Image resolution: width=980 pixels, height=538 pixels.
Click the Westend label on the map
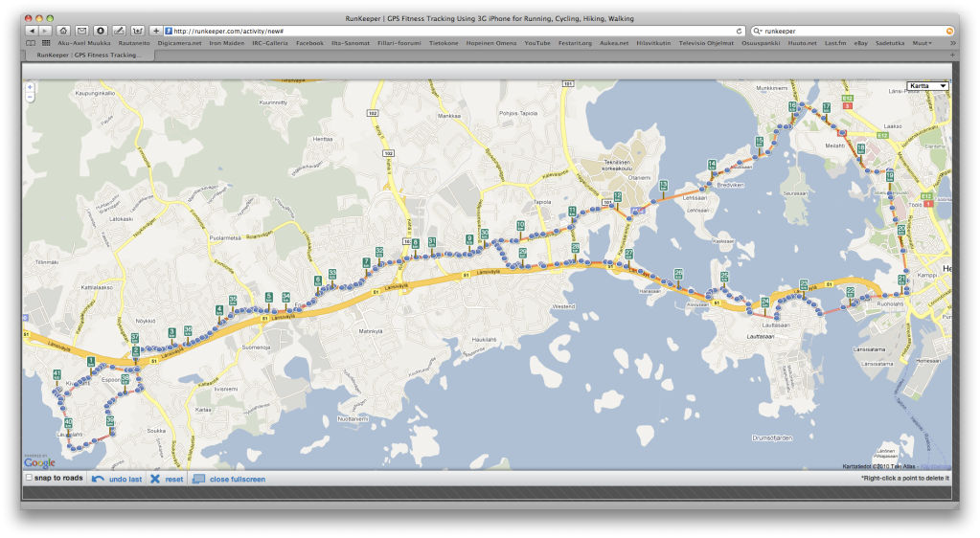click(563, 306)
